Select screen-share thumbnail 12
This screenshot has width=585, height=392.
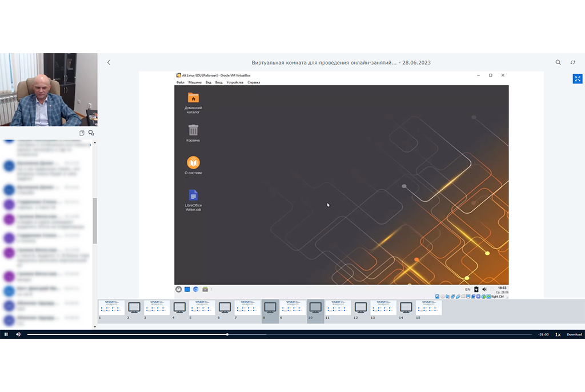coord(361,307)
